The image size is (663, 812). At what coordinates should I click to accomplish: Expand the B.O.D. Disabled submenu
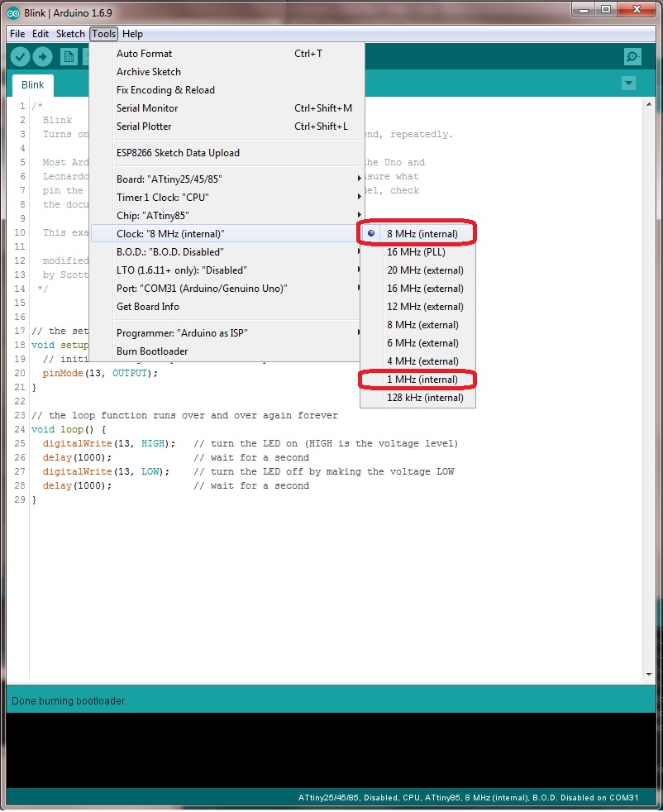click(226, 252)
